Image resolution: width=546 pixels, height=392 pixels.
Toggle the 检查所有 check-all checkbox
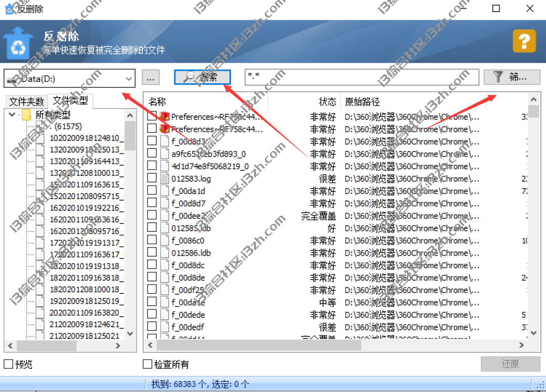tap(148, 364)
